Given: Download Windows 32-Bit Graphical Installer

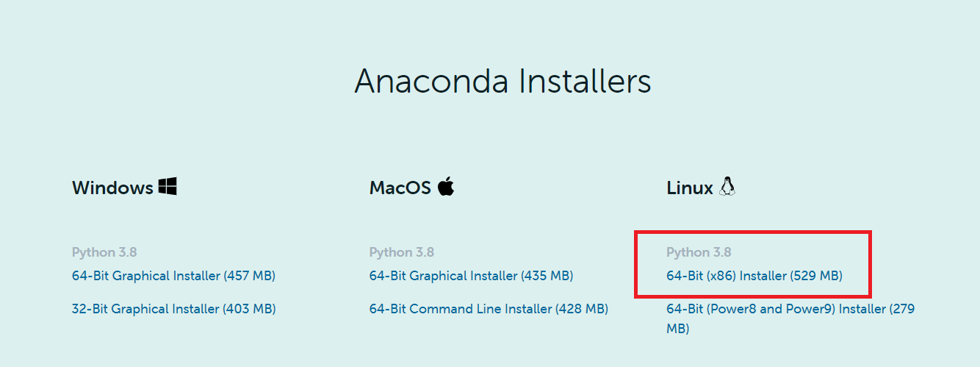Looking at the screenshot, I should 173,309.
